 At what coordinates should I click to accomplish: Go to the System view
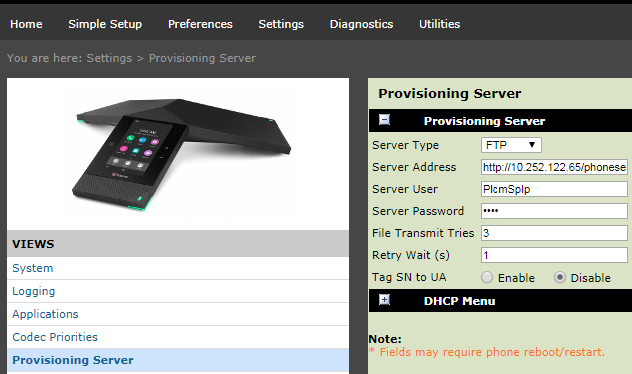pos(33,268)
